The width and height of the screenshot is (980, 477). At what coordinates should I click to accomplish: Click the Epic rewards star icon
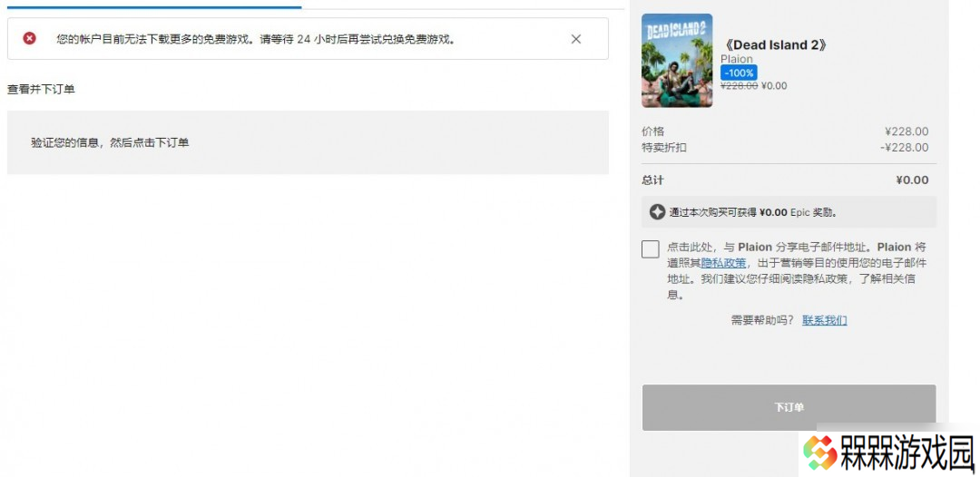pos(657,211)
